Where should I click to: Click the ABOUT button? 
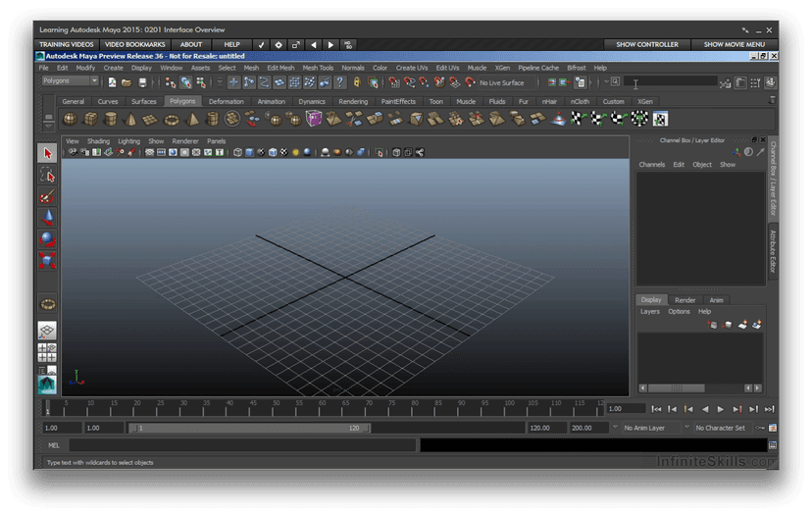(190, 44)
